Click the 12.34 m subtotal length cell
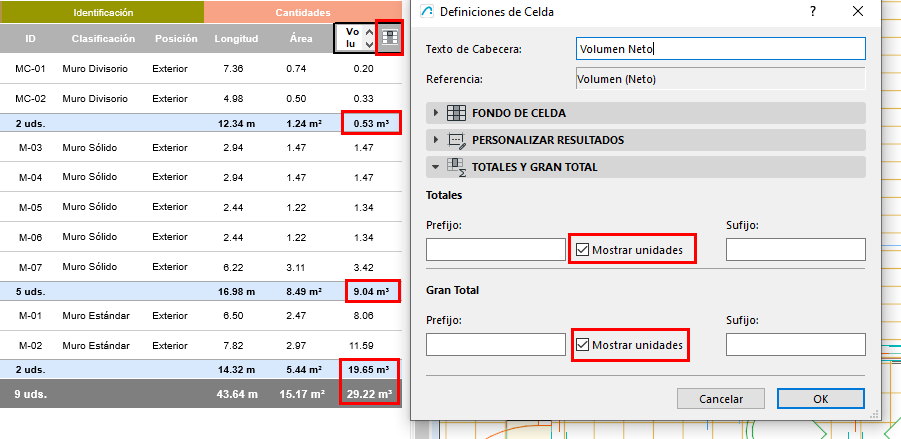 click(x=236, y=123)
